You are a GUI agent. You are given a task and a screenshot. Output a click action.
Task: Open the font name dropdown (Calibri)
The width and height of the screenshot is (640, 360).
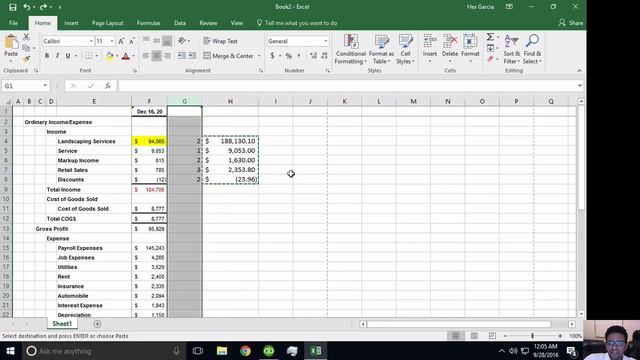coord(91,41)
